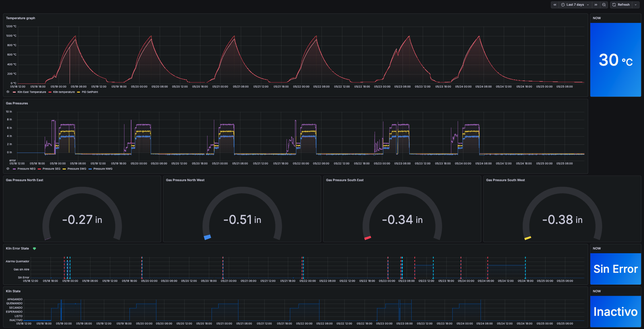Click the -0.34 in gauge value

[402, 220]
